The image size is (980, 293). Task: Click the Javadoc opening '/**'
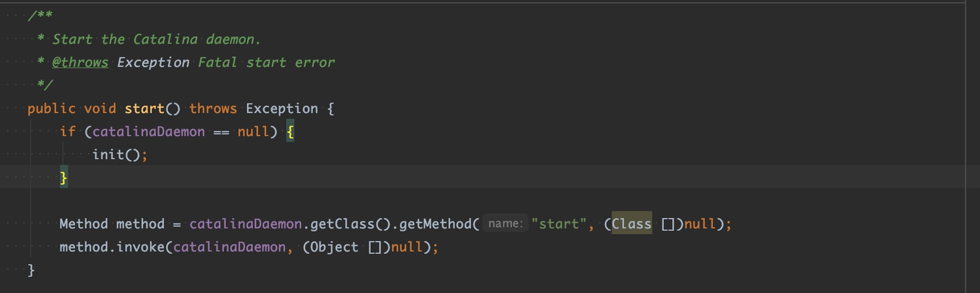[x=40, y=16]
